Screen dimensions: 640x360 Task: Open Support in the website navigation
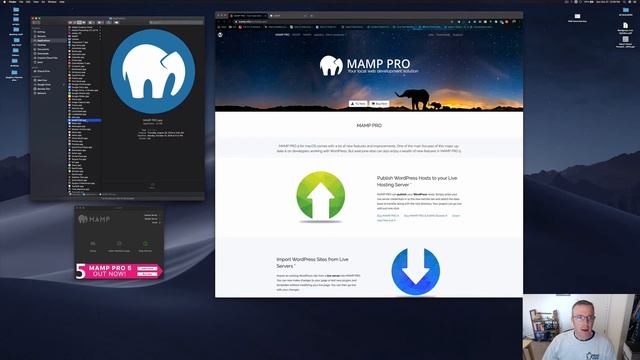(458, 35)
